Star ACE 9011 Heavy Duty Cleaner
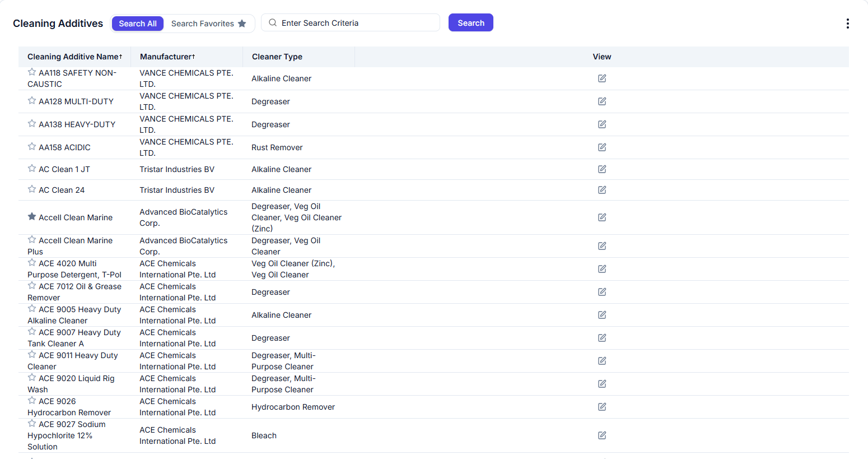Image resolution: width=868 pixels, height=459 pixels. 32,355
